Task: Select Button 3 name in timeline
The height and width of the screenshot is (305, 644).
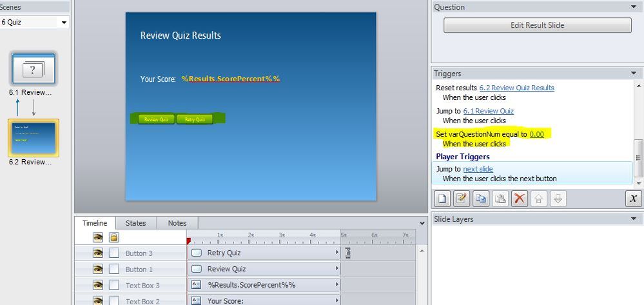Action: (x=139, y=253)
